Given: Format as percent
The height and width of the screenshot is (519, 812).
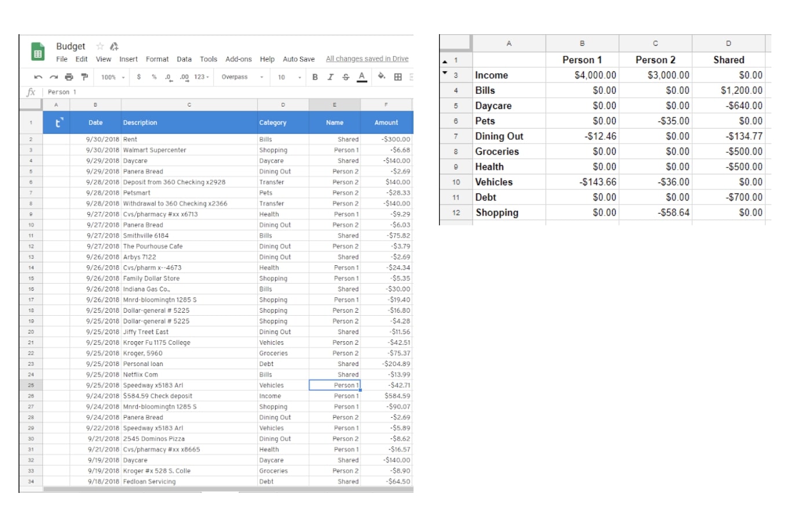Looking at the screenshot, I should pos(154,77).
